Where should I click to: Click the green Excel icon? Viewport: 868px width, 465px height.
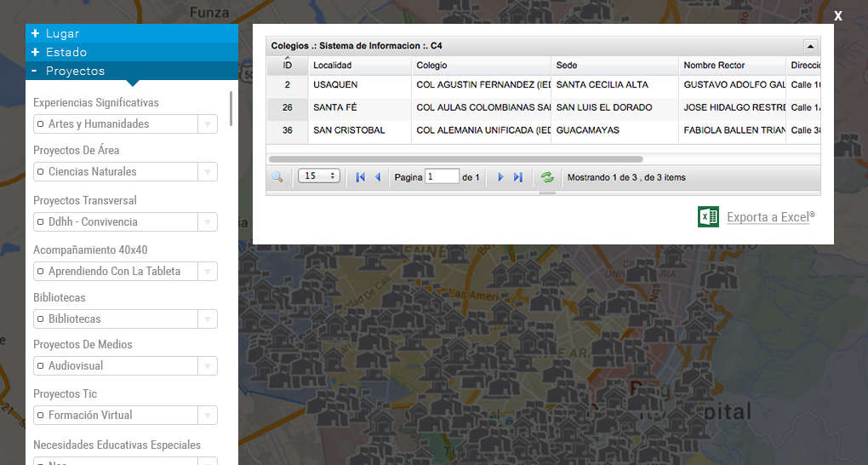pyautogui.click(x=708, y=216)
